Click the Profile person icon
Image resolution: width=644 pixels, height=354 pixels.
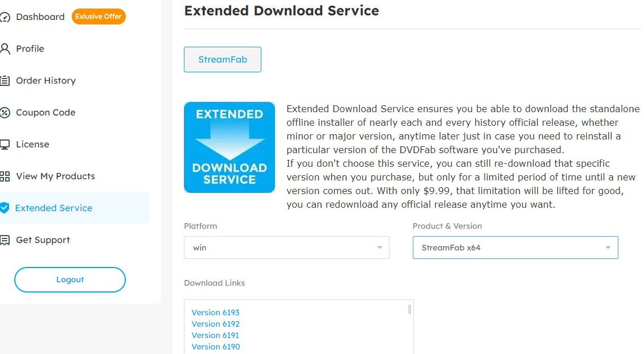pos(5,49)
